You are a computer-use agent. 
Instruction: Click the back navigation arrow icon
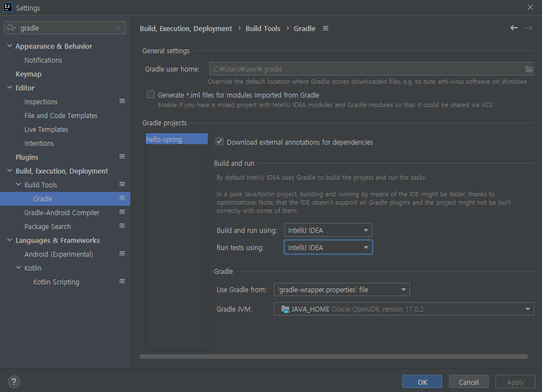[514, 28]
